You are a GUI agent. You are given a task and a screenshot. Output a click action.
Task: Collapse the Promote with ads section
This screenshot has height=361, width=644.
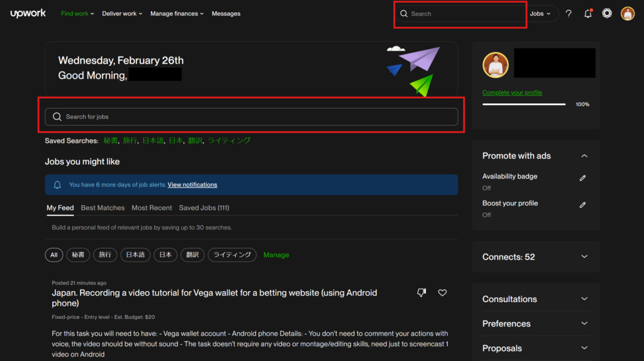(584, 156)
